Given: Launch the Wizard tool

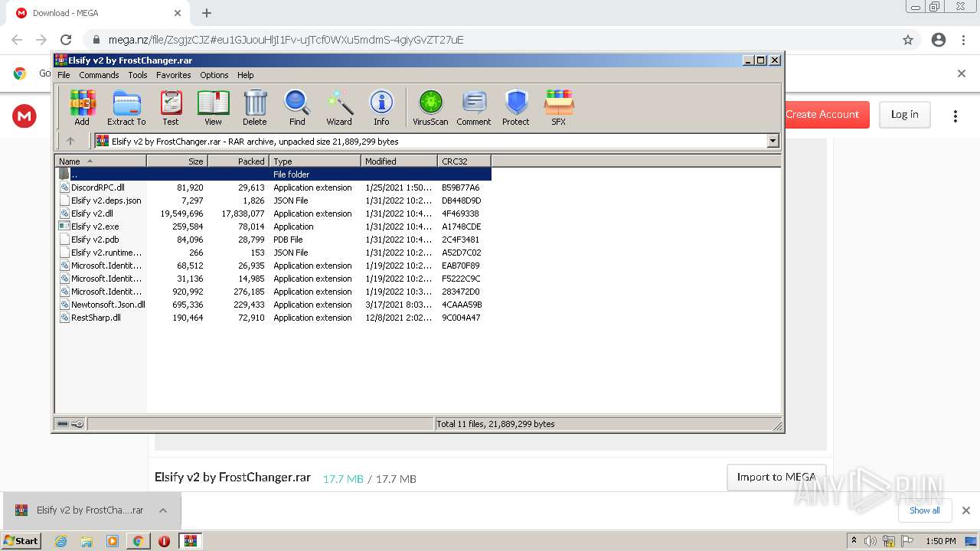Looking at the screenshot, I should pos(339,107).
